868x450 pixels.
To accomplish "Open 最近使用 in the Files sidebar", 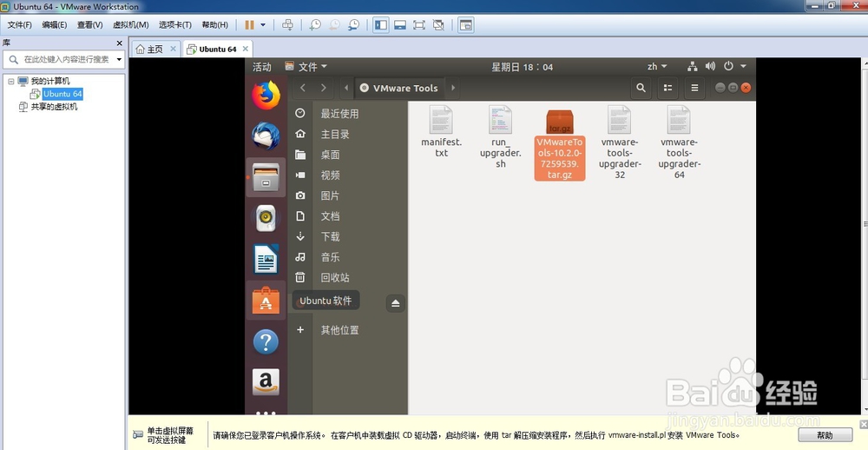I will tap(348, 114).
